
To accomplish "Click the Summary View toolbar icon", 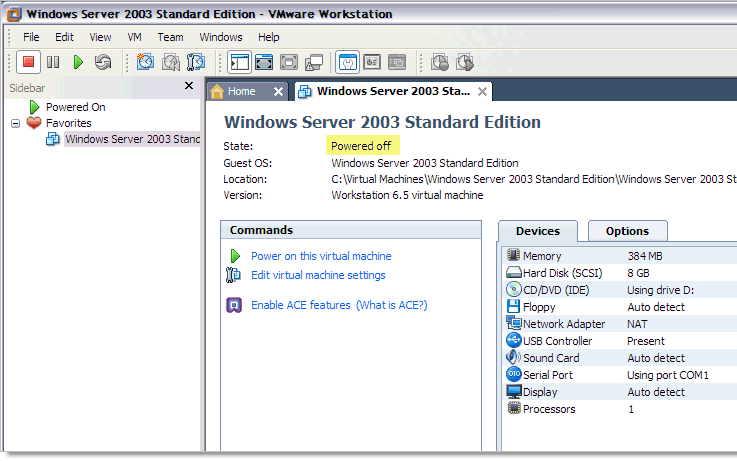I will point(347,62).
